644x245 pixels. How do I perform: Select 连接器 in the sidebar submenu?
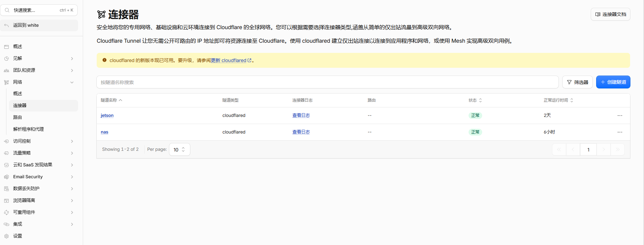point(43,106)
